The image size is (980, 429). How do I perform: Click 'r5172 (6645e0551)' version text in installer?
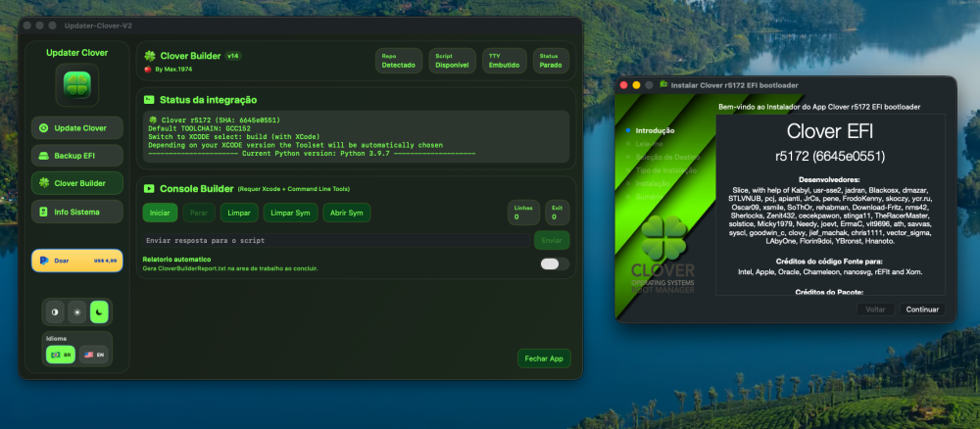click(829, 156)
